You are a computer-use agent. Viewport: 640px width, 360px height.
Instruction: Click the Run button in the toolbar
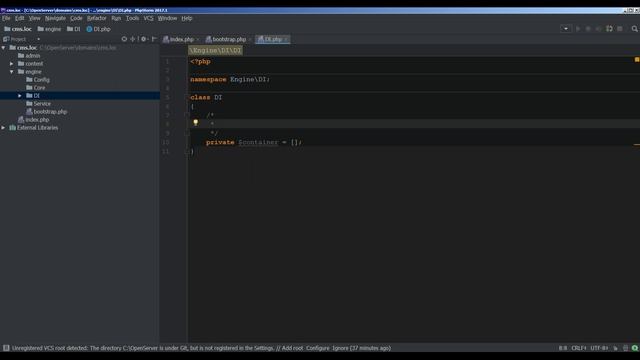pyautogui.click(x=578, y=29)
